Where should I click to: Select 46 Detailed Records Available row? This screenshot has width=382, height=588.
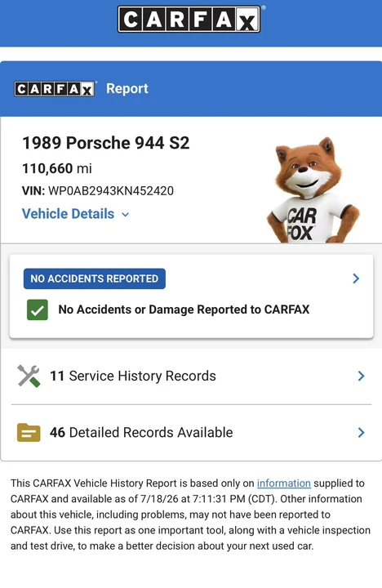coord(191,432)
